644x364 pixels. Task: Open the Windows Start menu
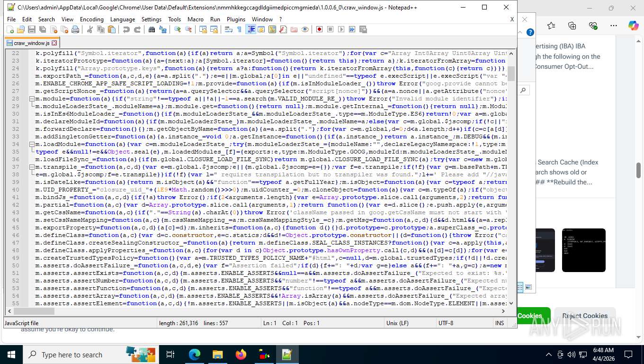[x=11, y=355]
